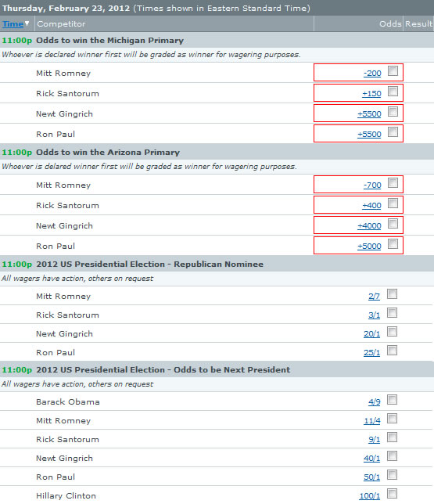
Task: Open Ron Paul's +5500 Michigan odds
Action: 369,134
